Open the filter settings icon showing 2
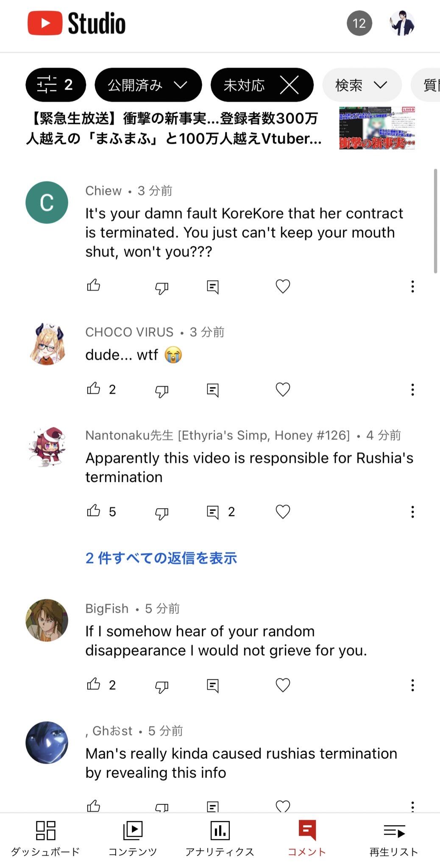Viewport: 440px width, 868px height. pyautogui.click(x=56, y=85)
